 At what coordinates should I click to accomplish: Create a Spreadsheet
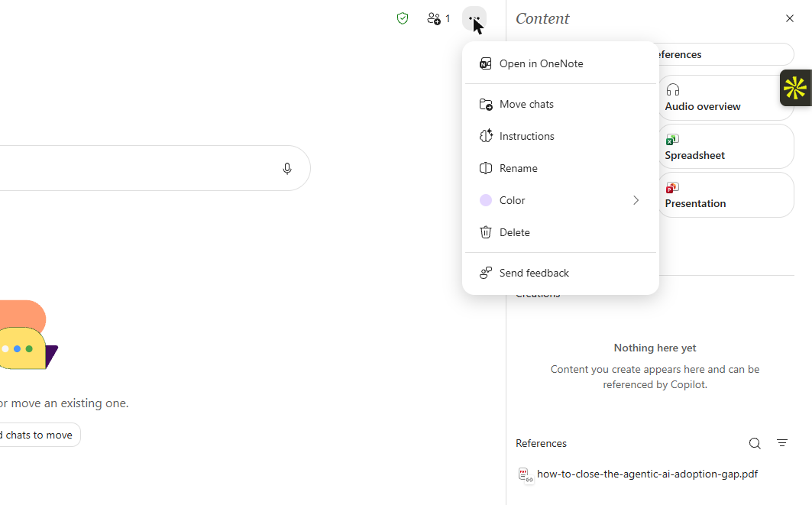726,147
